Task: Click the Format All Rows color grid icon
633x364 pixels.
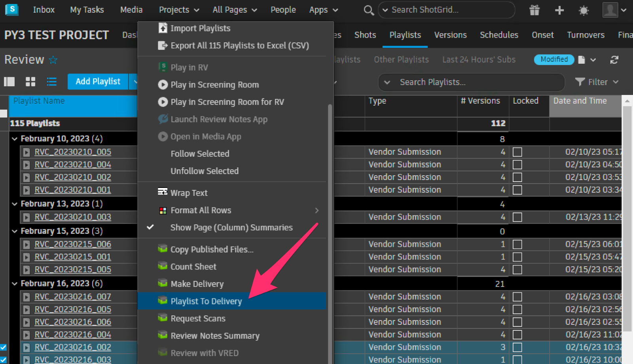Action: (x=163, y=210)
